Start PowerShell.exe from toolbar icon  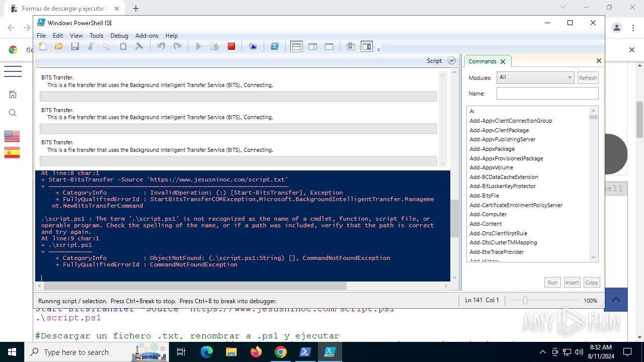pyautogui.click(x=275, y=47)
